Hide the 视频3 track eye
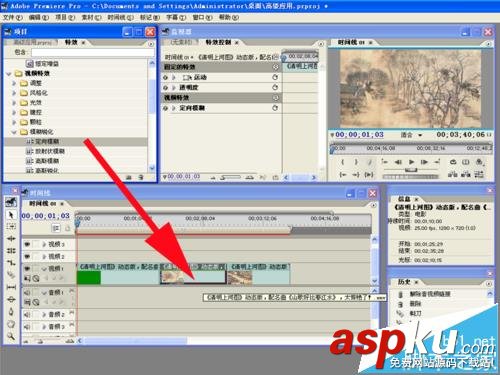500x375 pixels. [27, 244]
